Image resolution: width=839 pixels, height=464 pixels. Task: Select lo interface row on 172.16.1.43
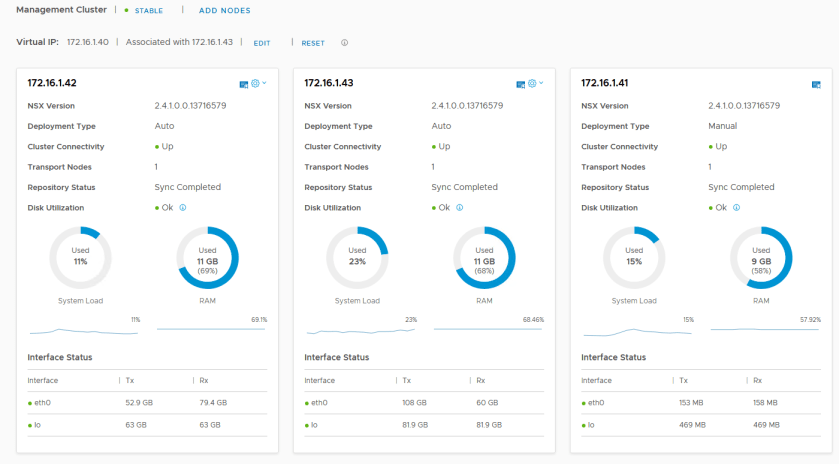(x=424, y=425)
